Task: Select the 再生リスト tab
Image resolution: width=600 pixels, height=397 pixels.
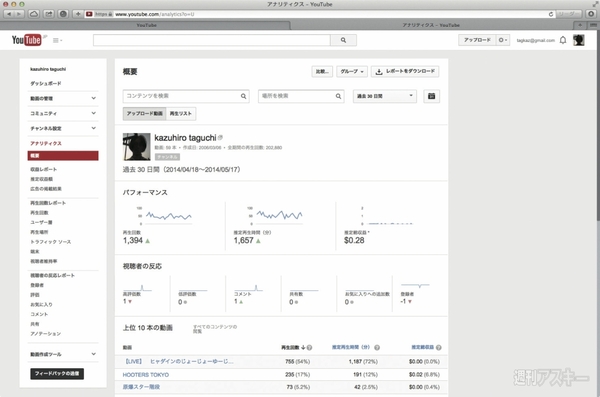Action: click(181, 114)
